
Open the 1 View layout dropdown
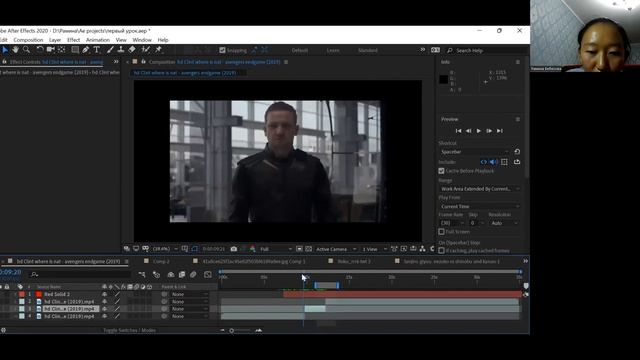[x=374, y=249]
